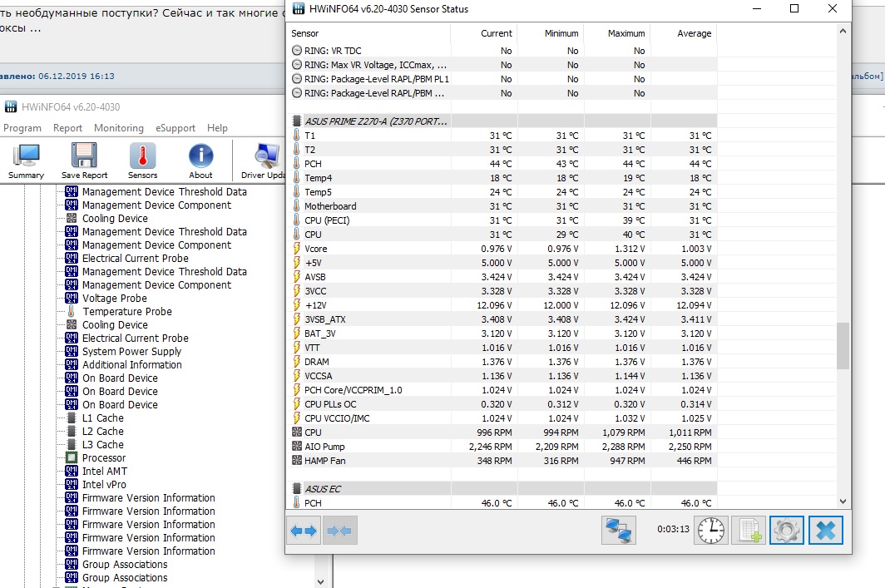Click the sensor list scrollbar thumb
The width and height of the screenshot is (885, 588).
pyautogui.click(x=843, y=345)
